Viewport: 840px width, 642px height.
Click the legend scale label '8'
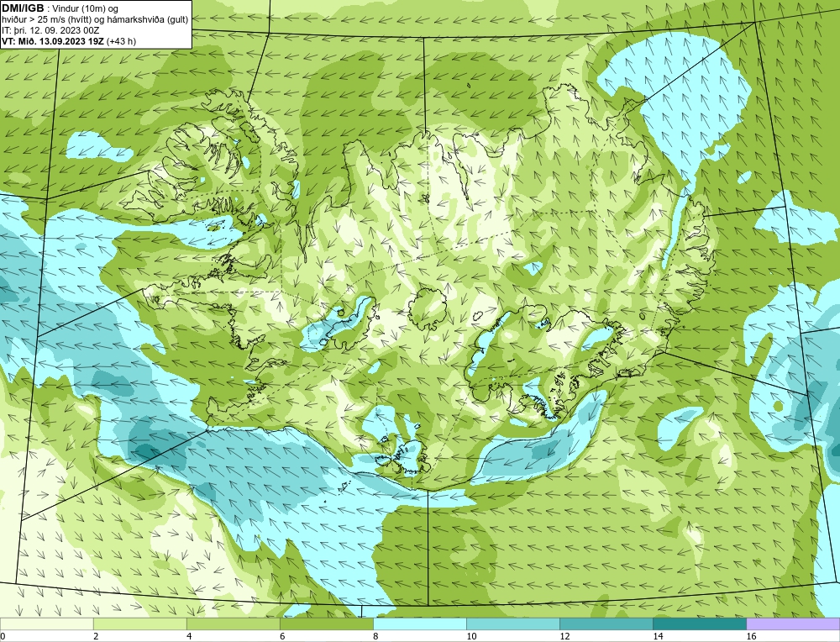375,636
